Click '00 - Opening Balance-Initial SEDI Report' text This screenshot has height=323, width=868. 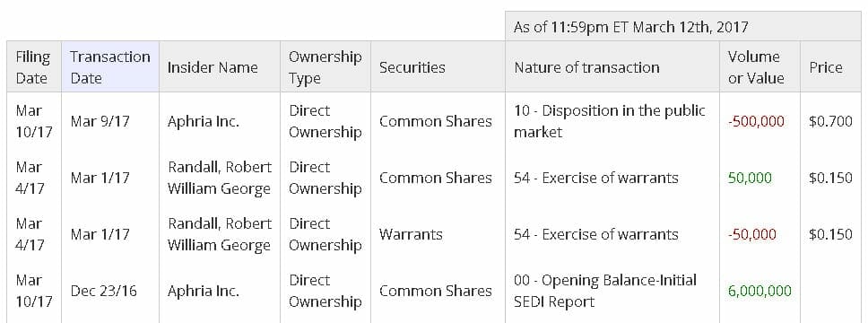[x=605, y=291]
